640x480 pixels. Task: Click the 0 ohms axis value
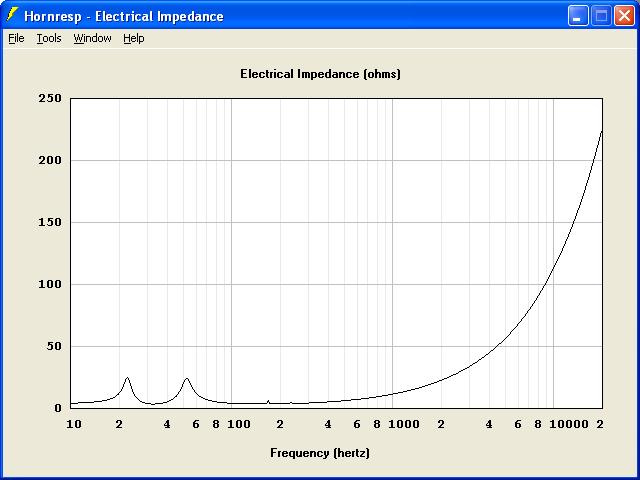pyautogui.click(x=58, y=408)
